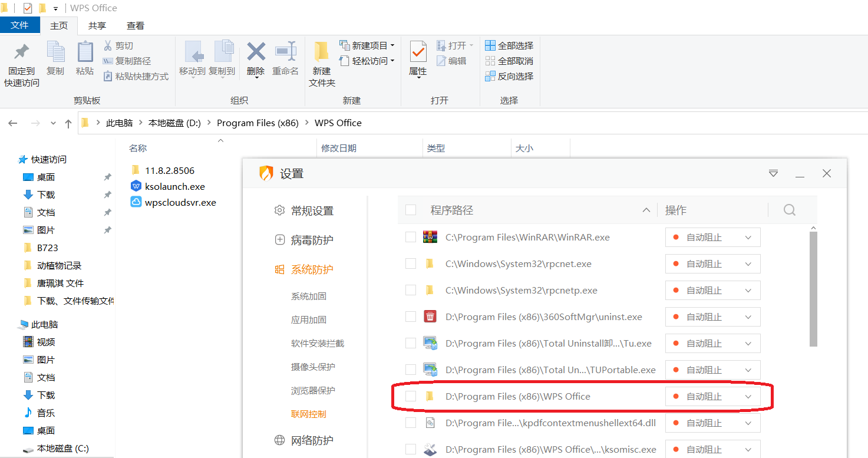Expand Virus protection (病毒防护) section

[312, 240]
